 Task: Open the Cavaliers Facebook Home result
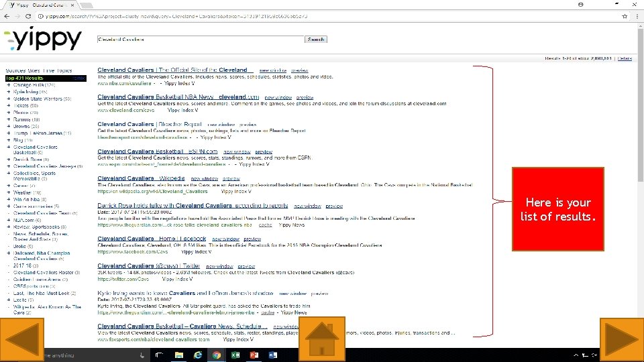pyautogui.click(x=152, y=238)
